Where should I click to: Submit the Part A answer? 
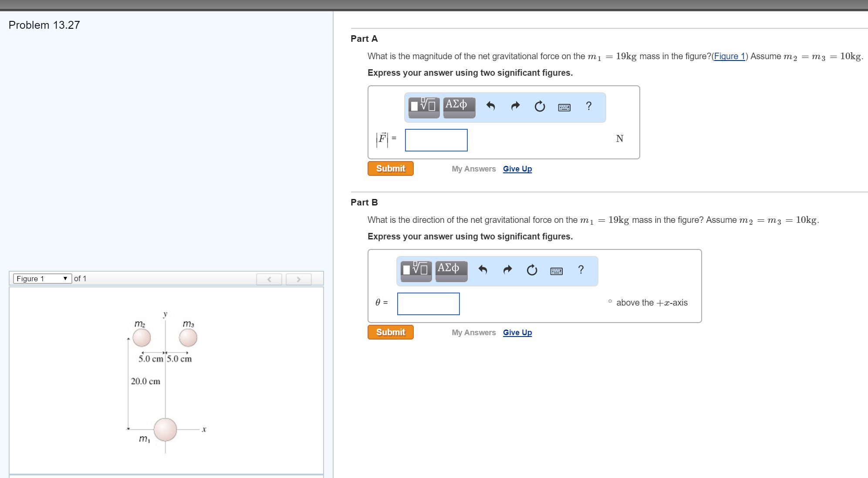point(391,168)
